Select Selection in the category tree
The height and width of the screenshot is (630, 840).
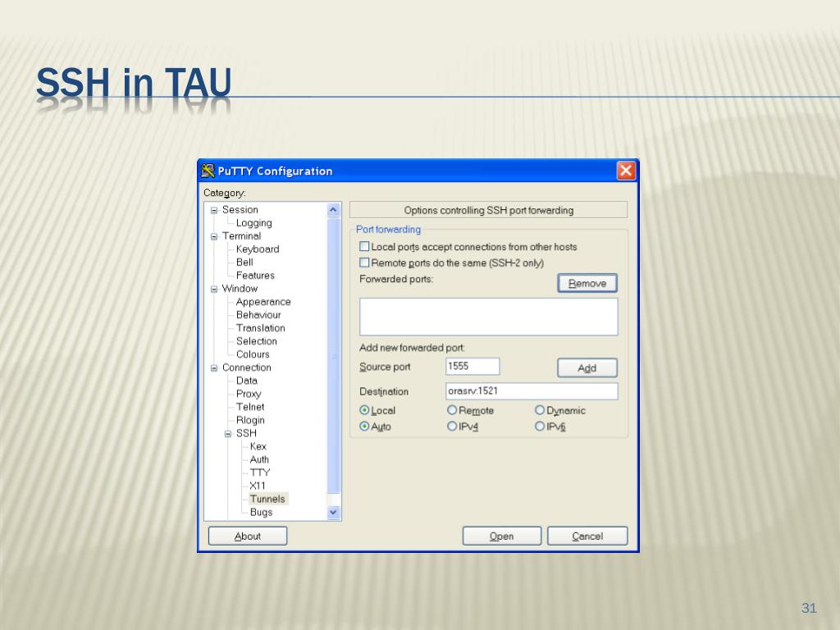(257, 341)
